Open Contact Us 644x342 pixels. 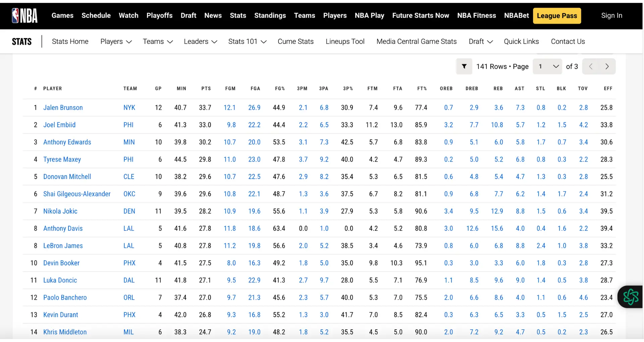[568, 42]
